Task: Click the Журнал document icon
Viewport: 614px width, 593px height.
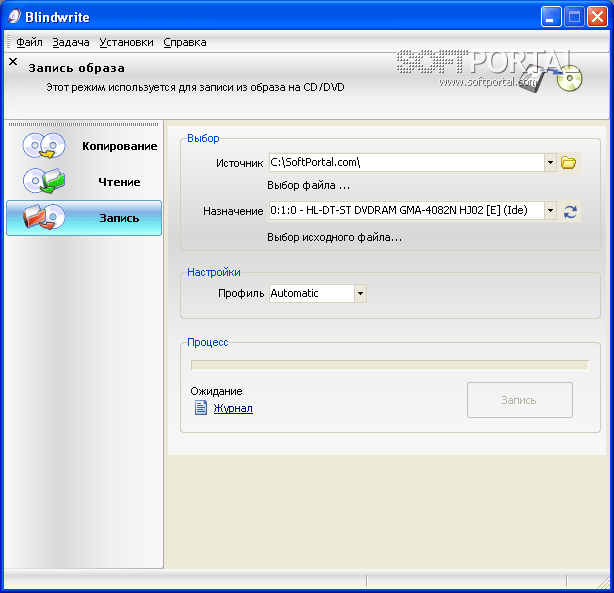Action: tap(200, 408)
